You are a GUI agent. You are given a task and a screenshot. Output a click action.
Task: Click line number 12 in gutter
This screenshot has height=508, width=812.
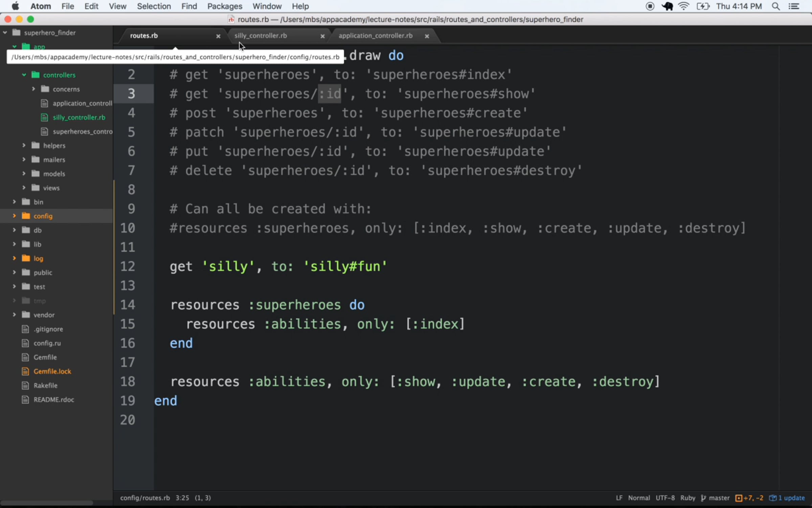click(128, 266)
